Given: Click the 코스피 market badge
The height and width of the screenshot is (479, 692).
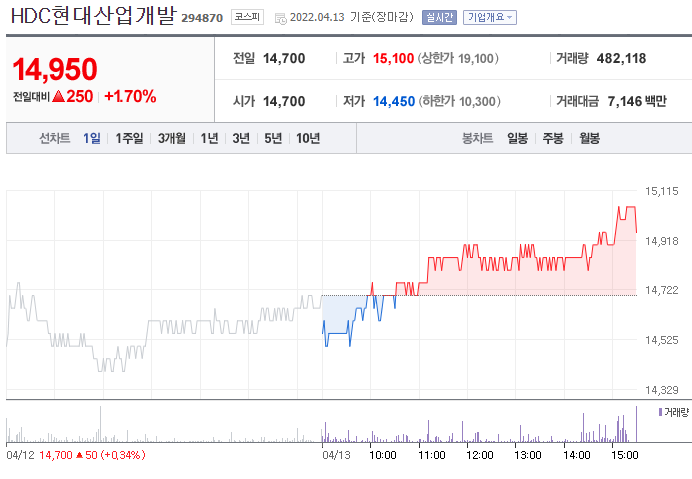Looking at the screenshot, I should click(247, 17).
